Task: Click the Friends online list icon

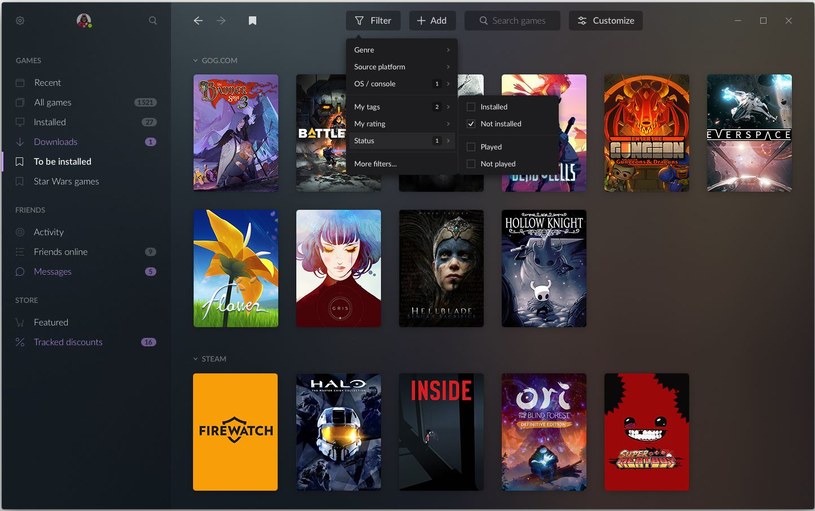Action: point(20,252)
